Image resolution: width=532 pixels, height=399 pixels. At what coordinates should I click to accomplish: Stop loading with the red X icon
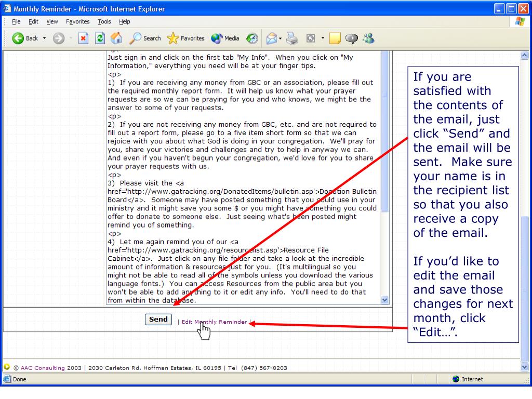83,38
